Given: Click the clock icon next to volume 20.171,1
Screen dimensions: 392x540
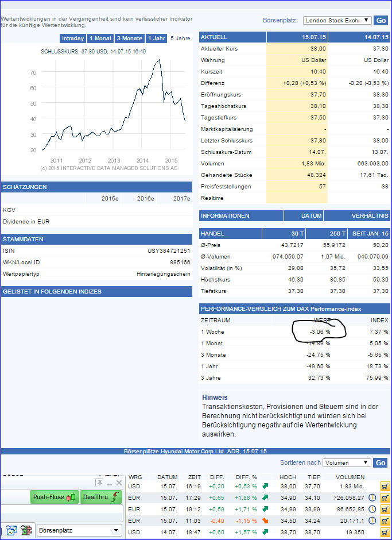Looking at the screenshot, I should (x=372, y=520).
